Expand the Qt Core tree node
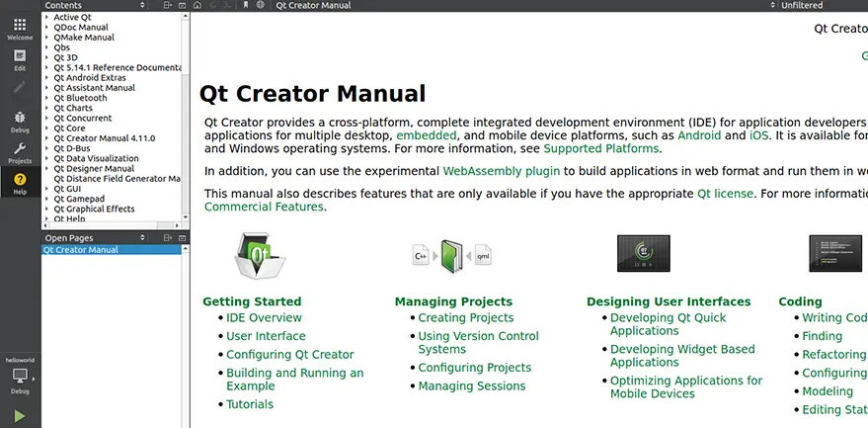 [47, 128]
